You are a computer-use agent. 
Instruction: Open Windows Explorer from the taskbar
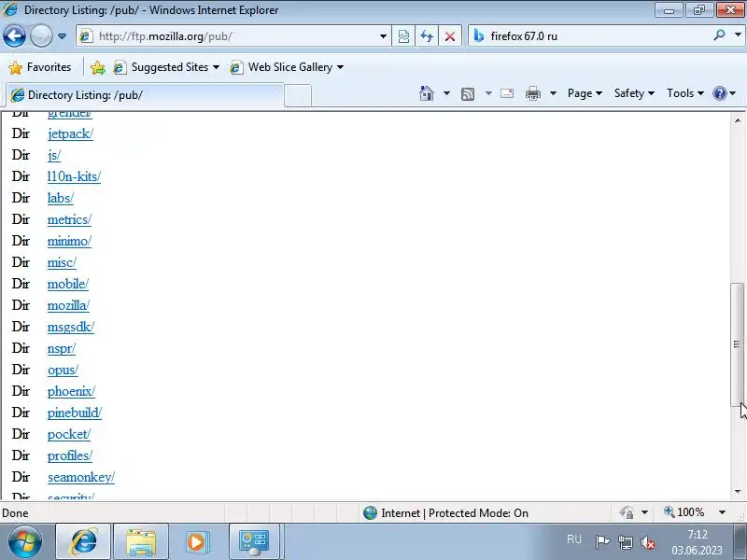pos(141,541)
